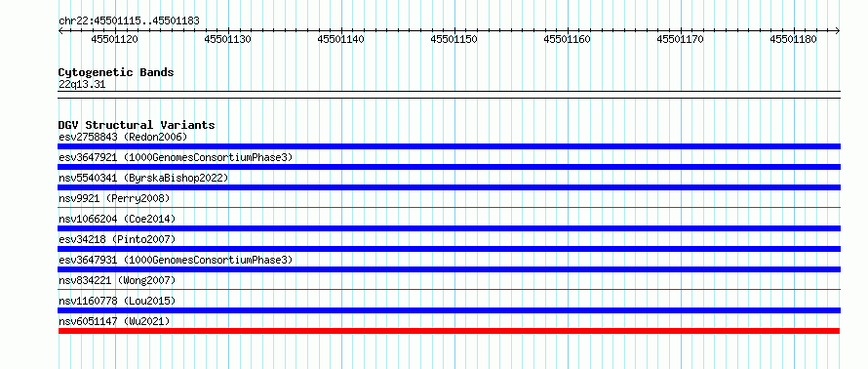Viewport: 868px width, 369px height.
Task: Click the thick red bar under nsv6051147
Action: point(449,331)
